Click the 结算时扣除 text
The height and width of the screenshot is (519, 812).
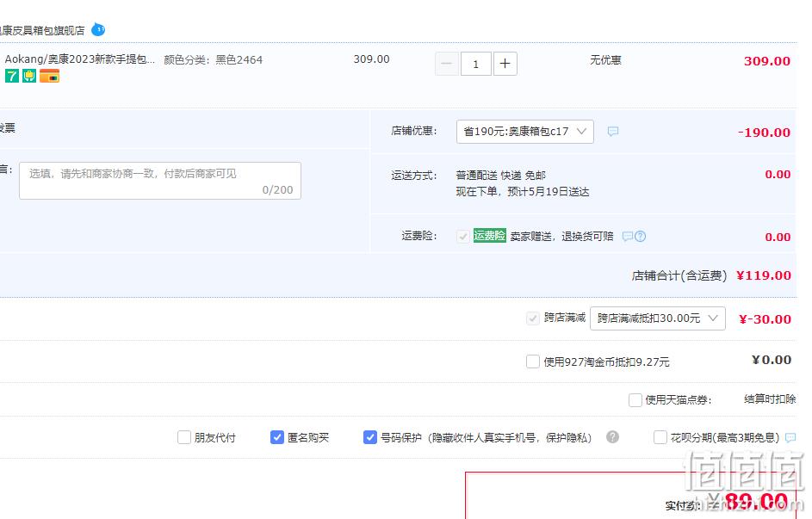coord(770,399)
